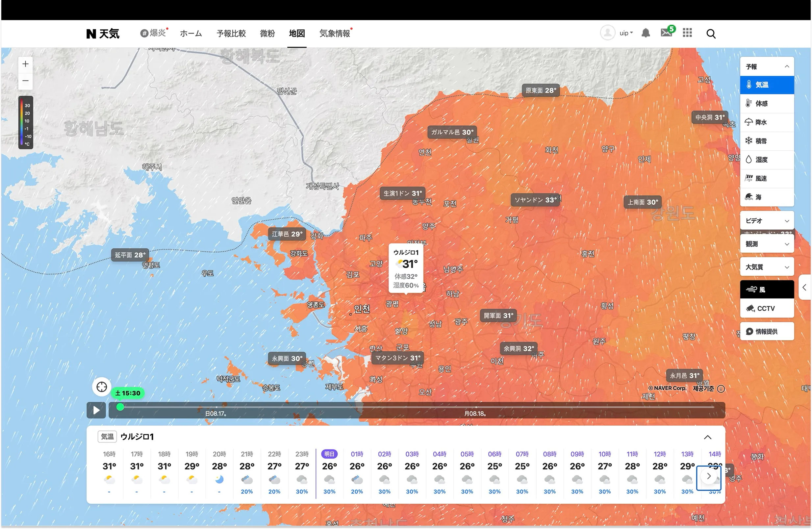This screenshot has height=529, width=812.
Task: Click the timeline slider green handle
Action: click(120, 407)
